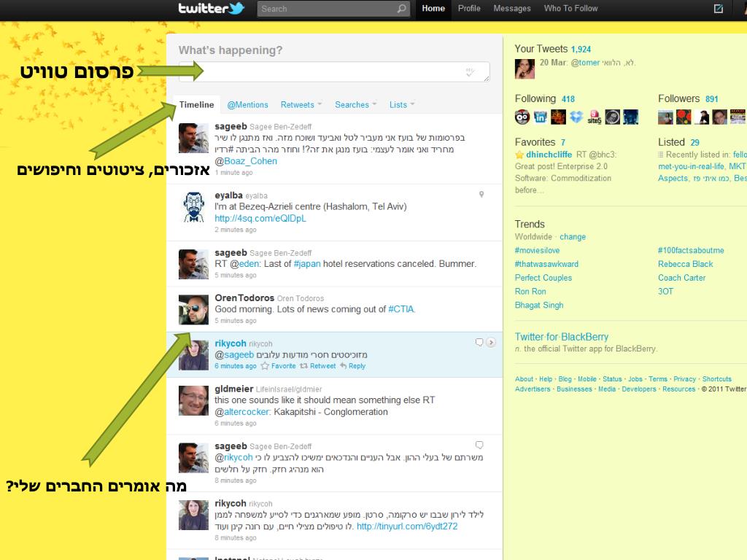Image resolution: width=747 pixels, height=560 pixels.
Task: Open the #japan hashtag link
Action: 307,264
